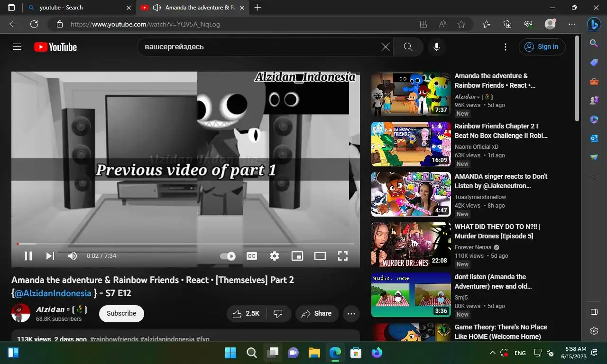Screen dimensions: 607x364
Task: Add this page to favorites
Action: 461,24
